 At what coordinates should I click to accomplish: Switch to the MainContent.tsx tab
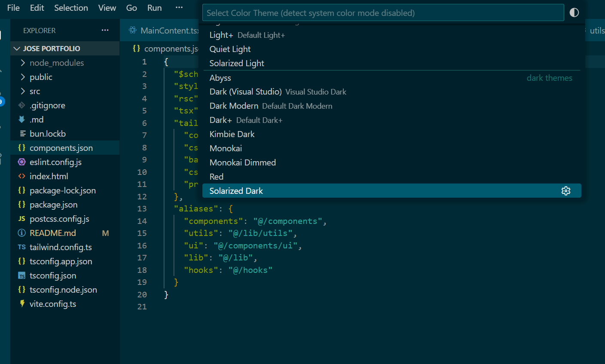(169, 31)
